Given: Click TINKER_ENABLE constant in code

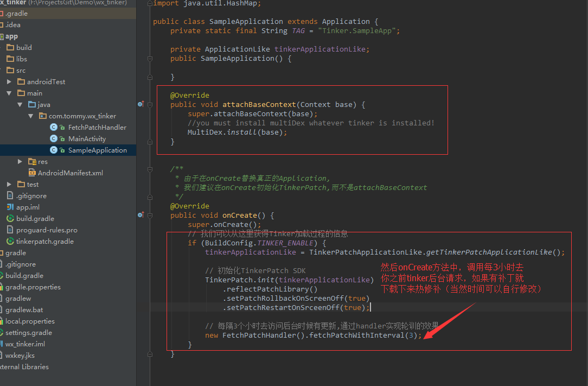Looking at the screenshot, I should pos(285,243).
